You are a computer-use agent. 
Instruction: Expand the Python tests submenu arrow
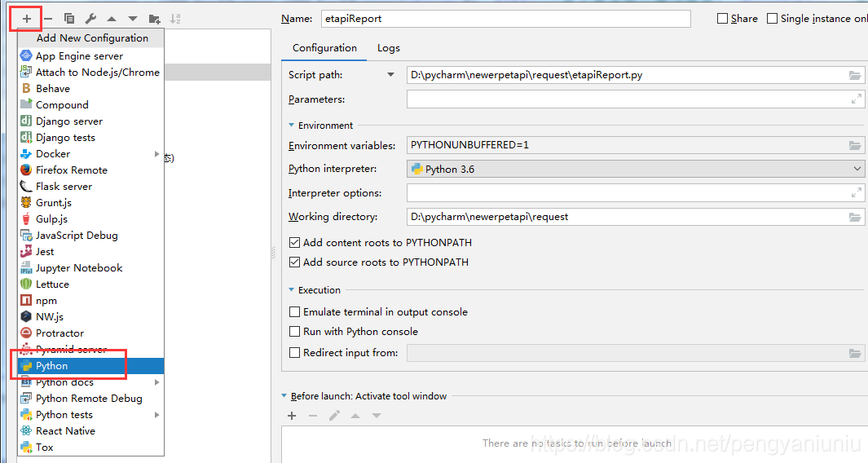coord(156,415)
